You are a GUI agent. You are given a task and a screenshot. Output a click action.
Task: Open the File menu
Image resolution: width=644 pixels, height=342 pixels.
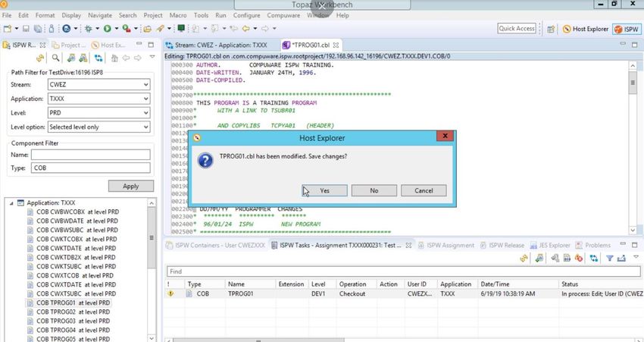(x=7, y=15)
